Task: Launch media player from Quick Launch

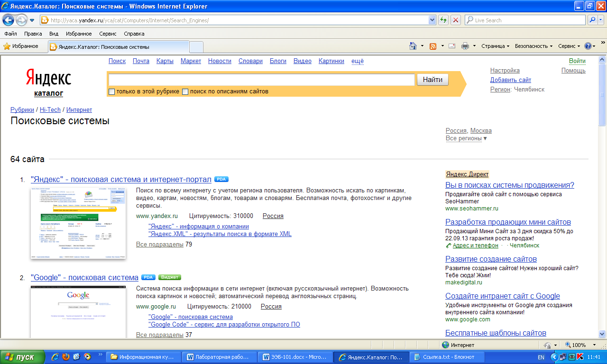Action: pos(87,356)
